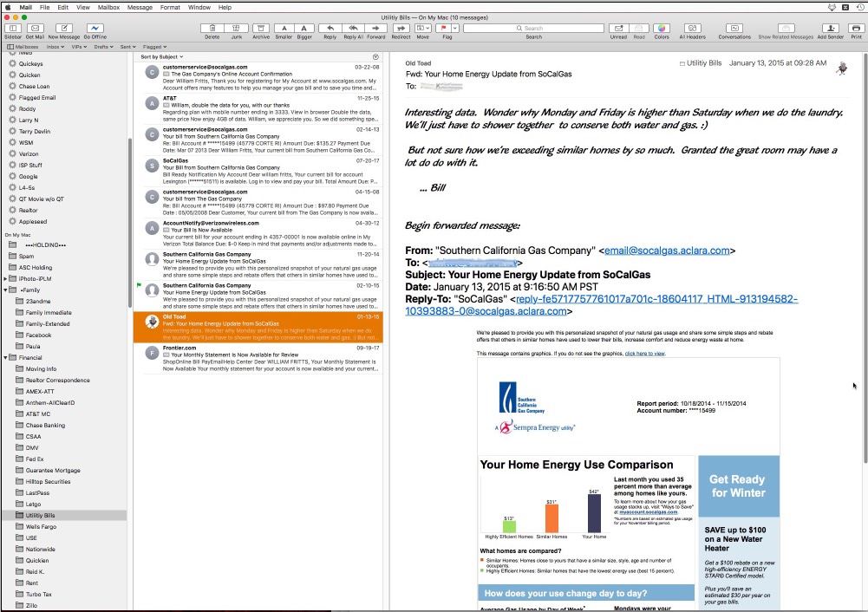868x612 pixels.
Task: Flag the message with the red flag
Action: click(x=443, y=29)
